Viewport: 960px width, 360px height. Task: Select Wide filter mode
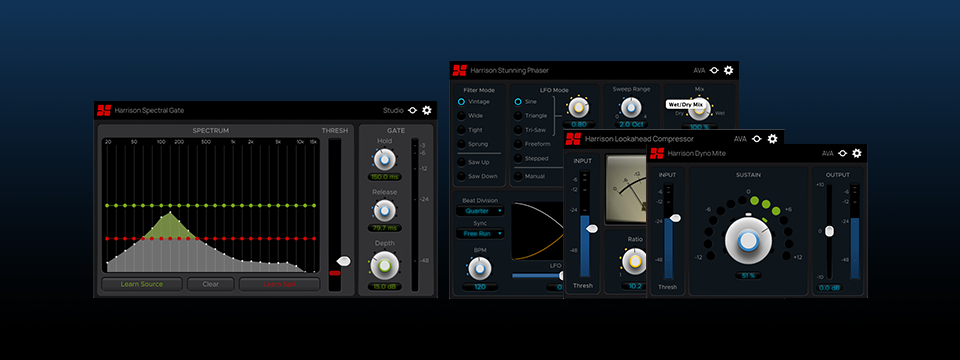pyautogui.click(x=461, y=116)
